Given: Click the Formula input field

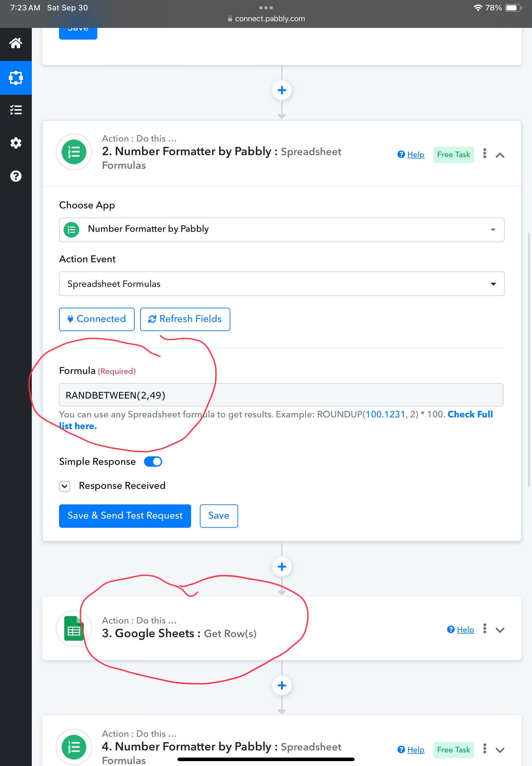Looking at the screenshot, I should coord(281,395).
